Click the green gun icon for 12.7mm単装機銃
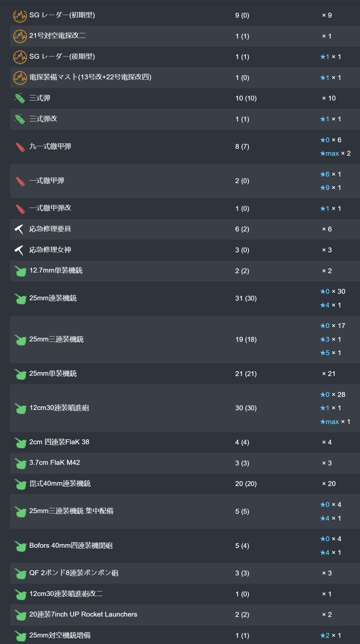 pyautogui.click(x=21, y=271)
